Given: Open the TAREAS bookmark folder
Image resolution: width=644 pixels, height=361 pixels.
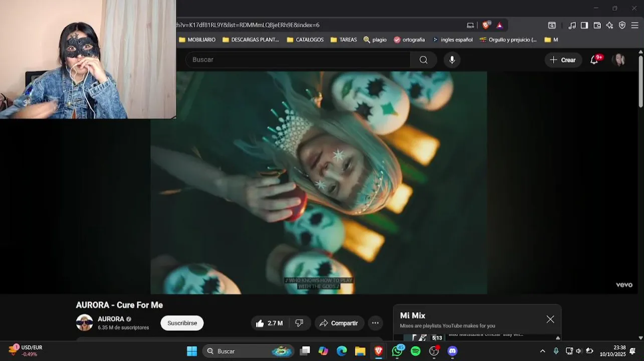Looking at the screenshot, I should click(344, 40).
